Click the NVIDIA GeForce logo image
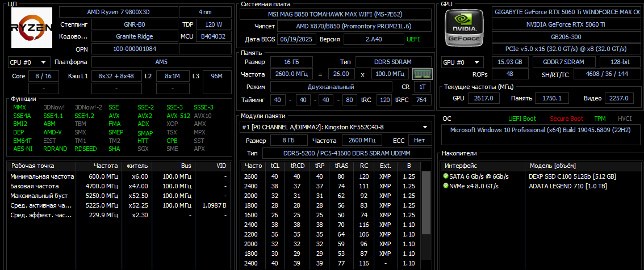The height and width of the screenshot is (270, 644). 464,27
